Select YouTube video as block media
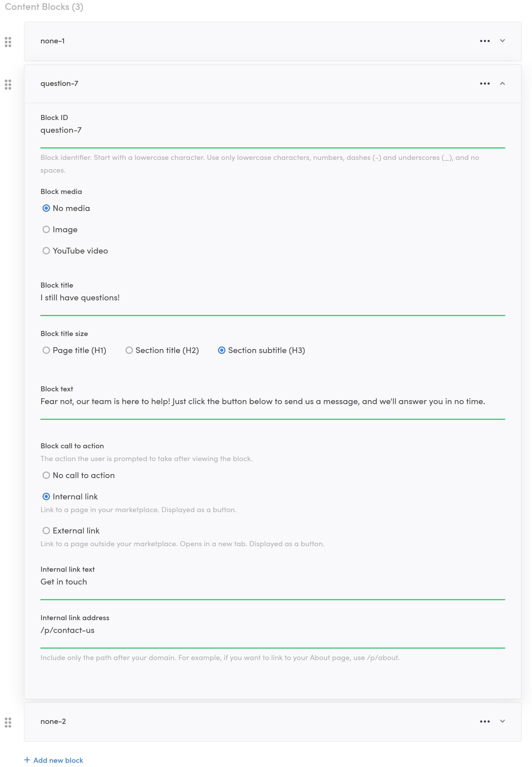Image resolution: width=532 pixels, height=767 pixels. [x=46, y=251]
